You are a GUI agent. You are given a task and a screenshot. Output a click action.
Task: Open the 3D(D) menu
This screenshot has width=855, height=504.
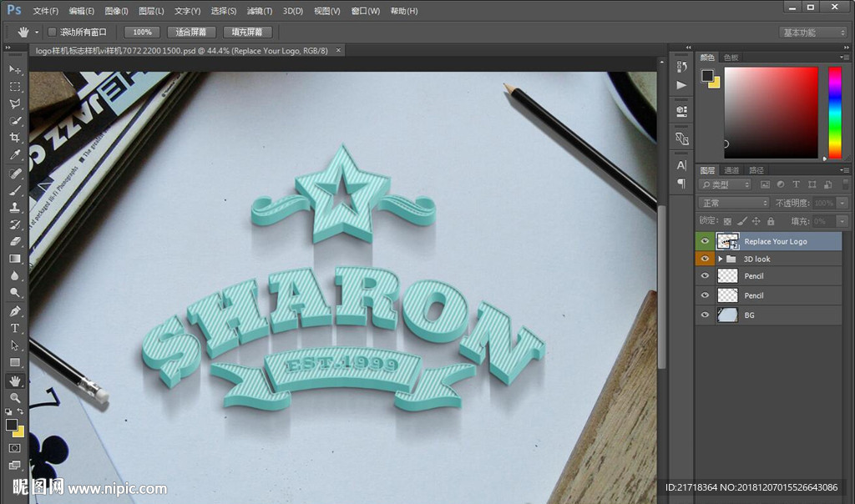point(292,11)
